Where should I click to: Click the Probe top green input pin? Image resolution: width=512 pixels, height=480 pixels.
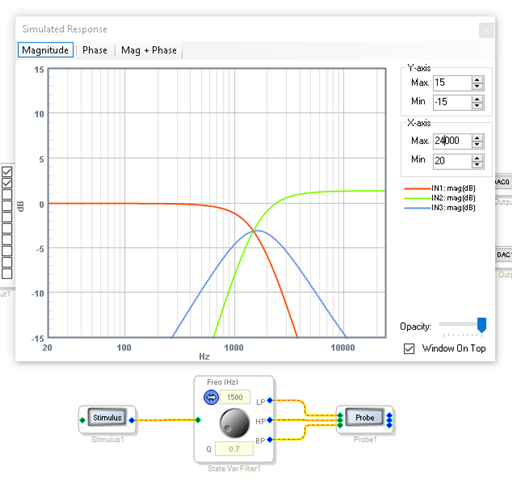pyautogui.click(x=340, y=415)
